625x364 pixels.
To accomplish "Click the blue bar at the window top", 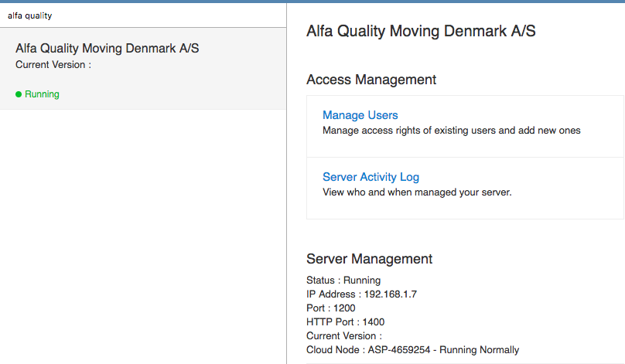I will 312,2.
